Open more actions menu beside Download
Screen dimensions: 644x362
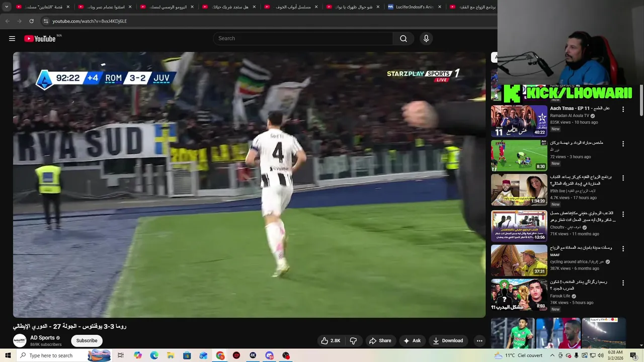pos(479,340)
